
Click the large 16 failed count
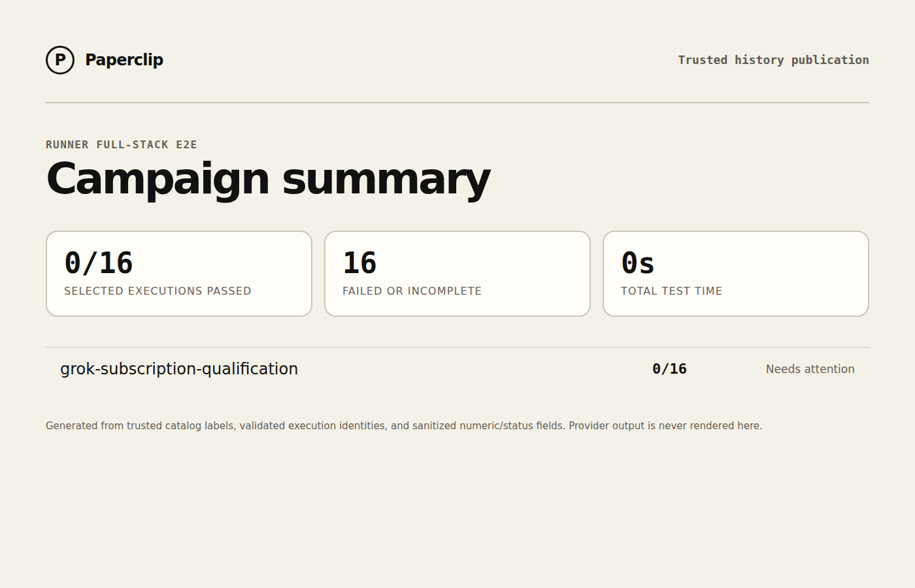tap(359, 263)
